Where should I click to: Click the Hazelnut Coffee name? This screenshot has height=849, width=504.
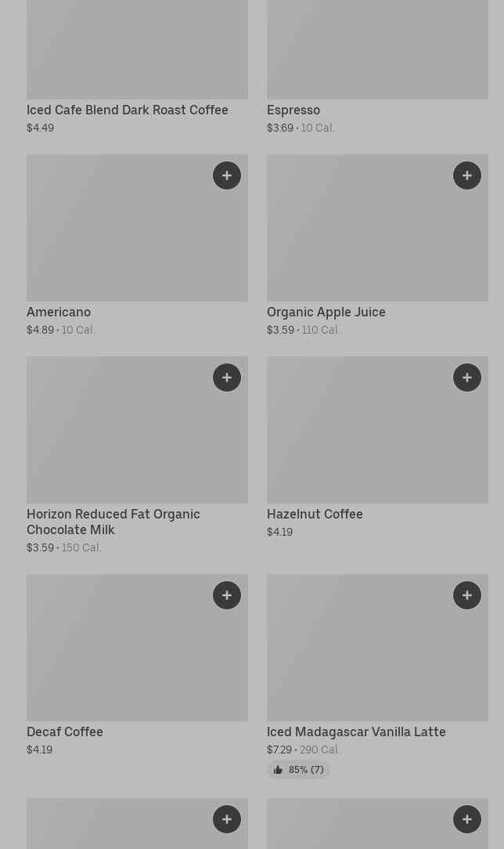[315, 514]
